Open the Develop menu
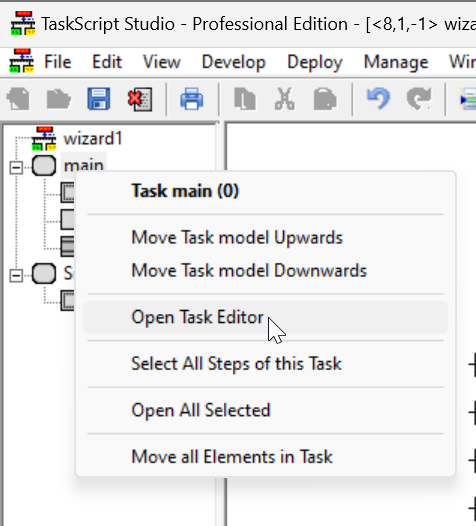The width and height of the screenshot is (476, 526). tap(234, 62)
